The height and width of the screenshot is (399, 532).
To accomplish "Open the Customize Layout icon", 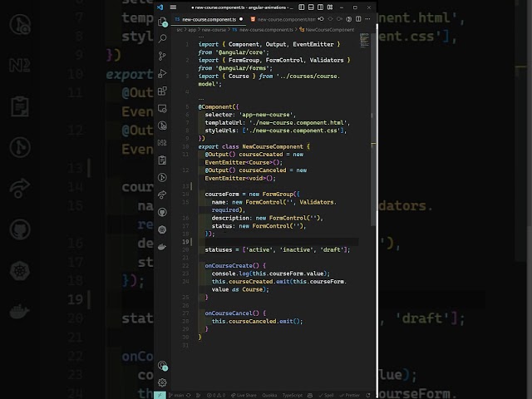I will click(330, 7).
